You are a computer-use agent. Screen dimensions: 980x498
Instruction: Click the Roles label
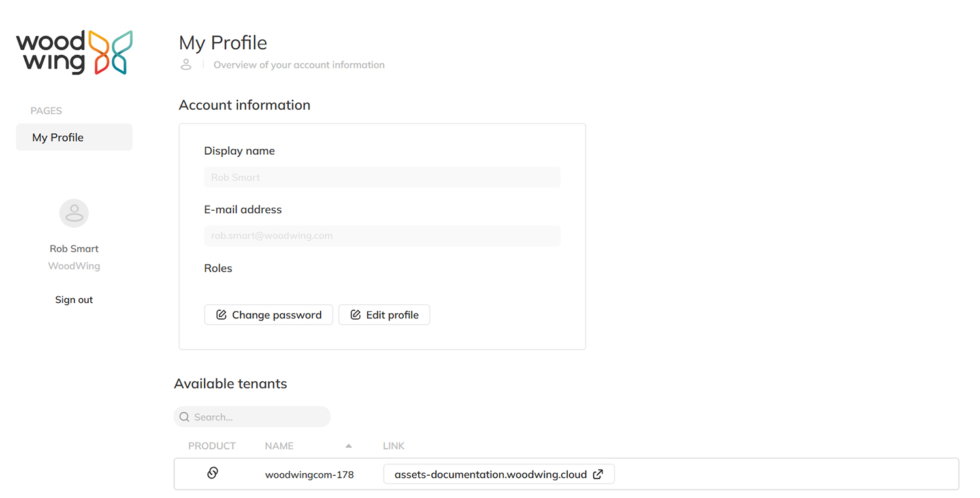(218, 268)
